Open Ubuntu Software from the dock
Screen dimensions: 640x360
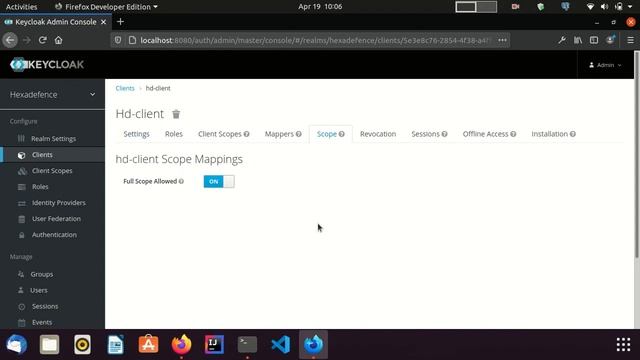pyautogui.click(x=148, y=344)
